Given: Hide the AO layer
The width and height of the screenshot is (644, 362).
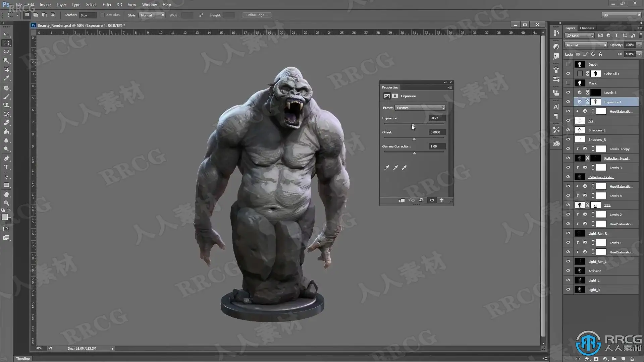Looking at the screenshot, I should pyautogui.click(x=568, y=121).
